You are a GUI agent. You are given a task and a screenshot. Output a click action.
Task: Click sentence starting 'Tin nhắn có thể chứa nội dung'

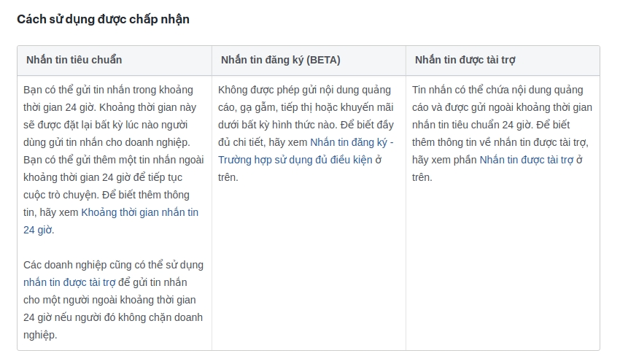497,90
